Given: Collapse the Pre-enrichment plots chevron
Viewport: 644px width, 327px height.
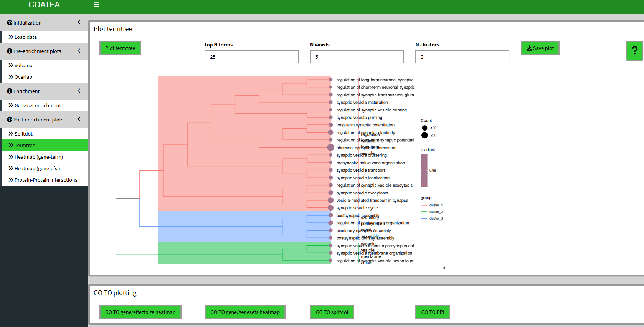Looking at the screenshot, I should [x=79, y=51].
